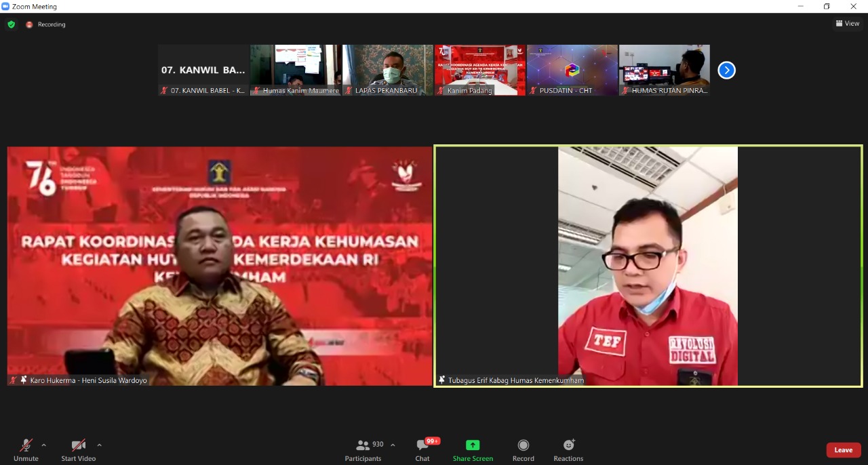Expand audio options arrow beside Unmute
This screenshot has width=868, height=465.
point(44,445)
